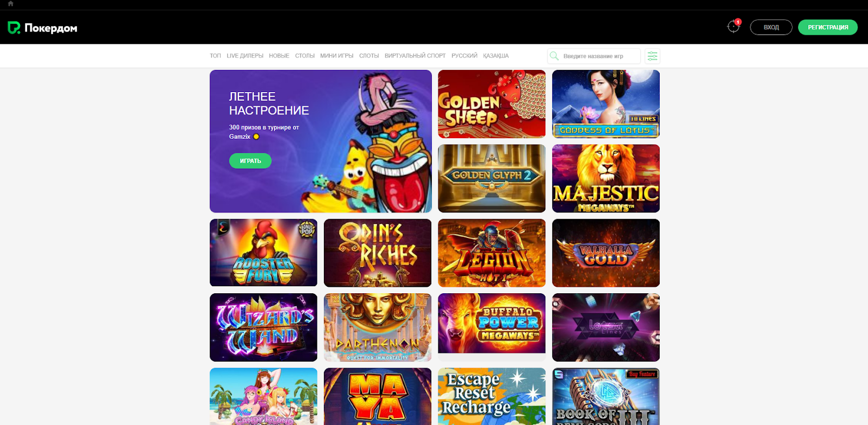
Task: Open the notifications target icon with badge
Action: pyautogui.click(x=733, y=27)
